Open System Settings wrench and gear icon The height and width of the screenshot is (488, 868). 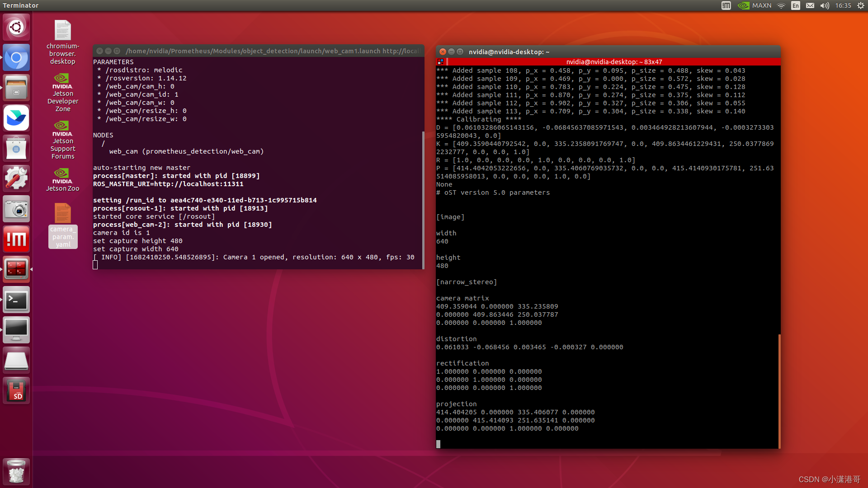point(16,178)
